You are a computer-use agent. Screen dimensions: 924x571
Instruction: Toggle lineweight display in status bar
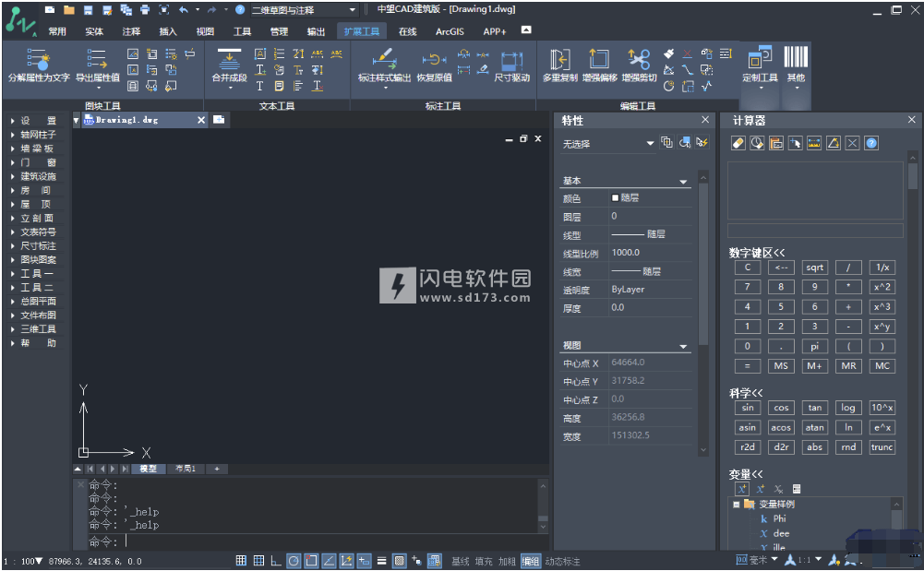(x=382, y=561)
